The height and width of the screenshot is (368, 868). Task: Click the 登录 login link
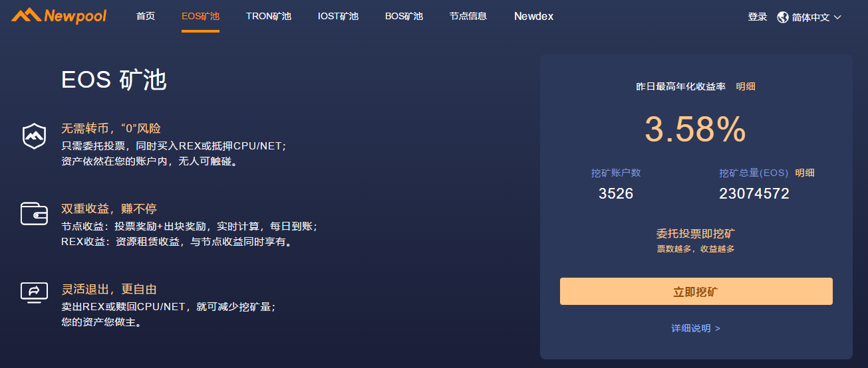(758, 17)
